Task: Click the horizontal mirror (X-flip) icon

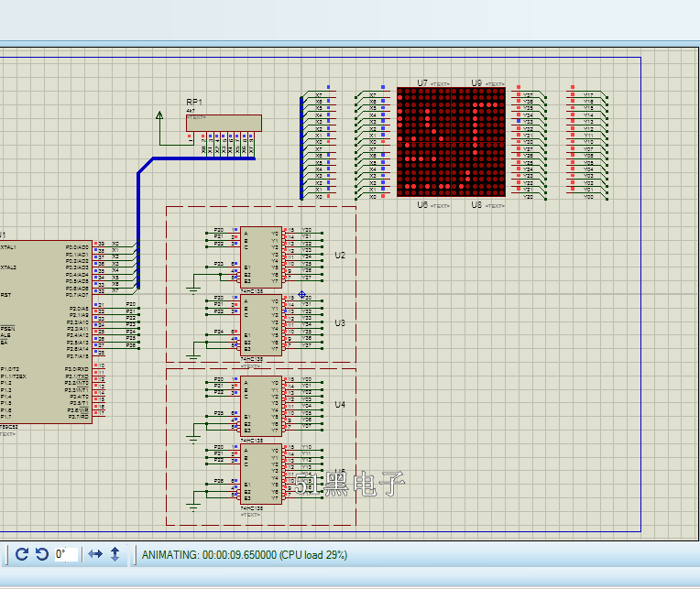Action: tap(95, 554)
